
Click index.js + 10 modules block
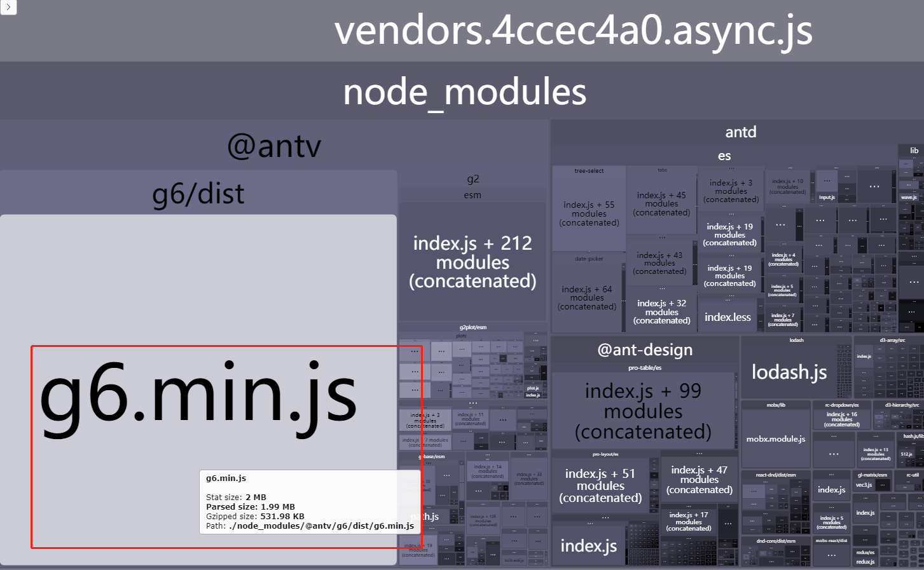[787, 187]
